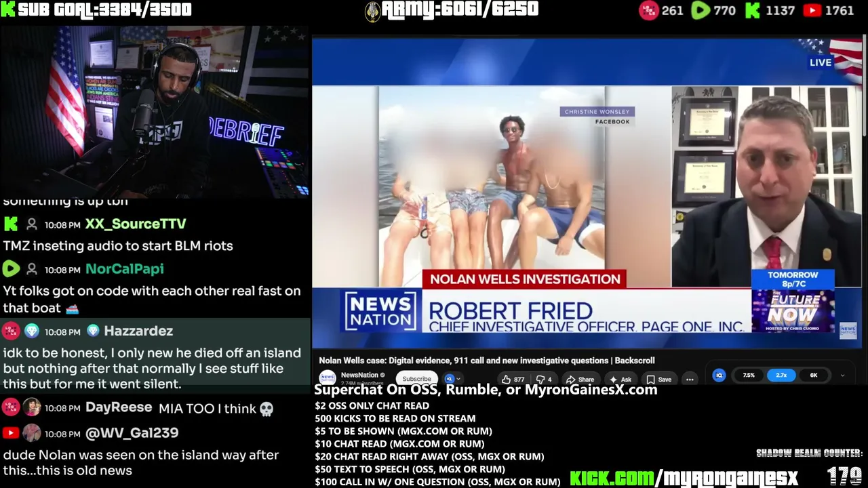
Task: Click the 'NOLAN WELLS INVESTIGATION' red banner
Action: pos(525,279)
